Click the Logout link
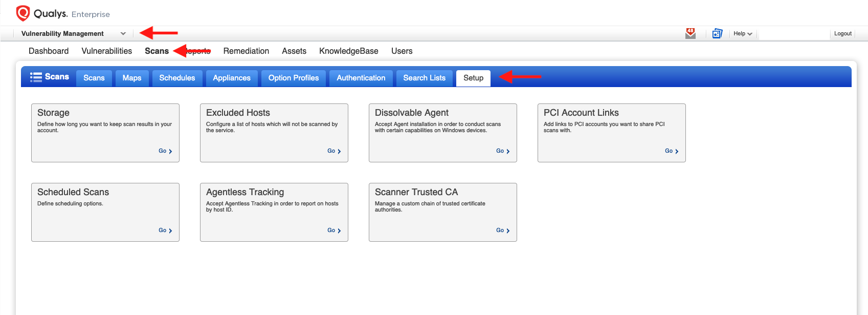868x315 pixels. pos(842,34)
